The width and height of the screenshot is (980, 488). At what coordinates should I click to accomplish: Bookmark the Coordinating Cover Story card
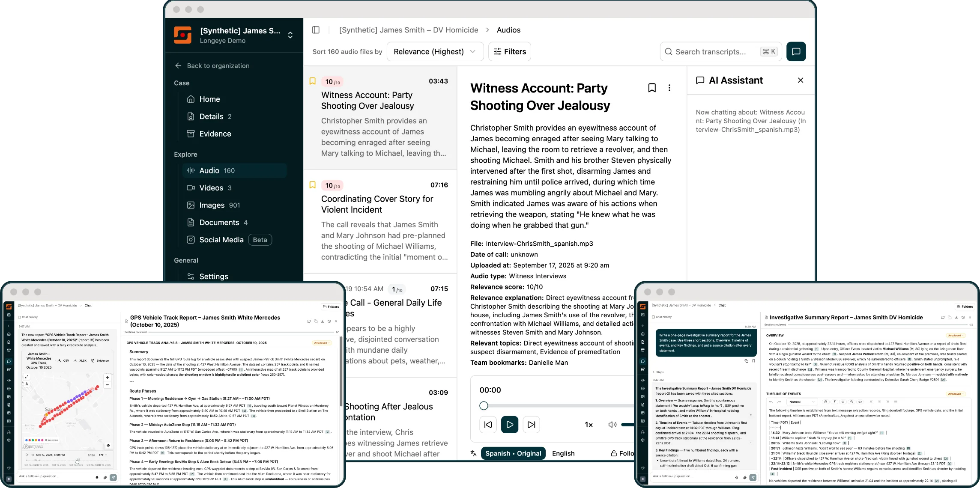(x=313, y=185)
